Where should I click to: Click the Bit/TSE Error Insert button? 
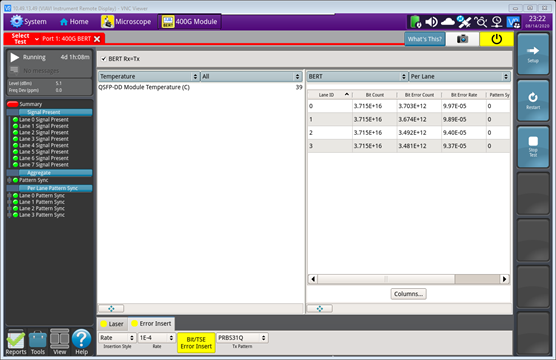[x=196, y=343]
